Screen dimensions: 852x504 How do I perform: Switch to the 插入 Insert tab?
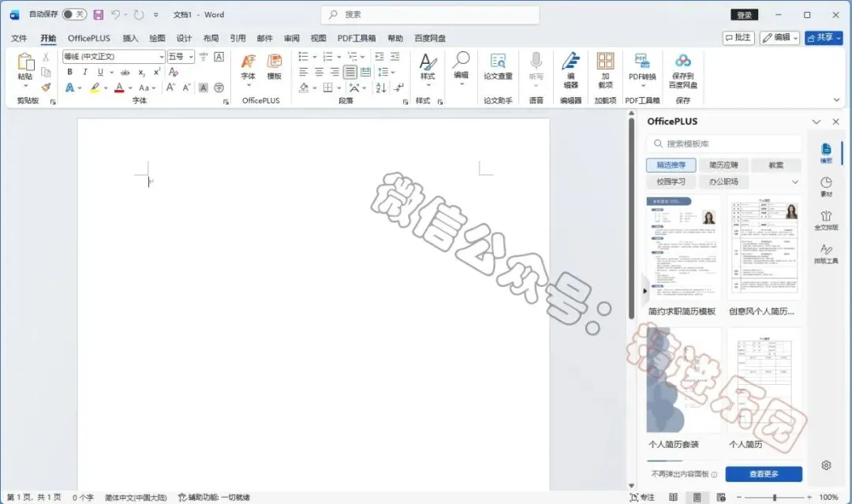click(130, 38)
